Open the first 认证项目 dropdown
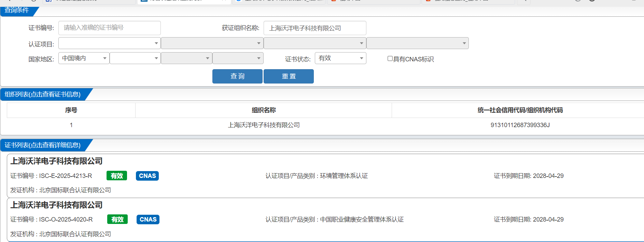The height and width of the screenshot is (242, 644). pos(110,43)
